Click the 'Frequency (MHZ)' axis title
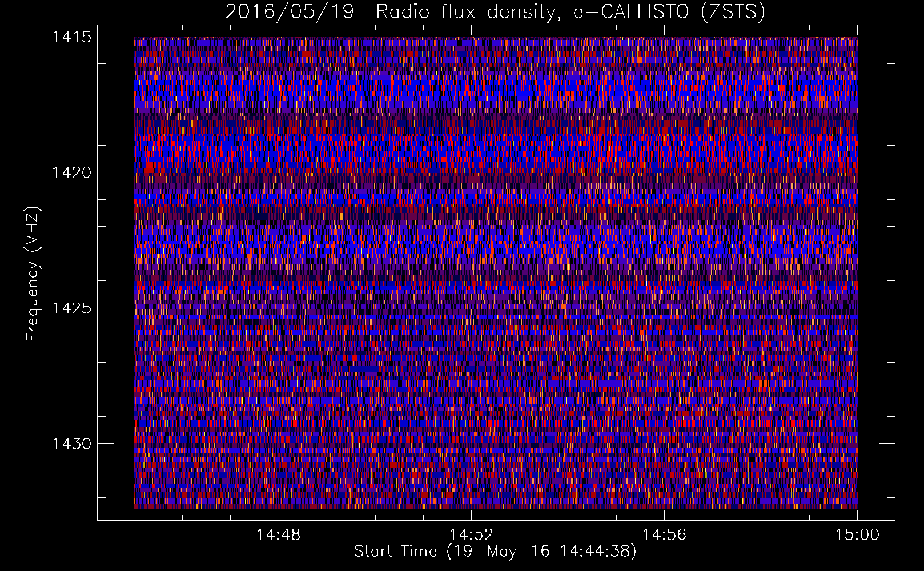The width and height of the screenshot is (924, 571). coord(33,274)
